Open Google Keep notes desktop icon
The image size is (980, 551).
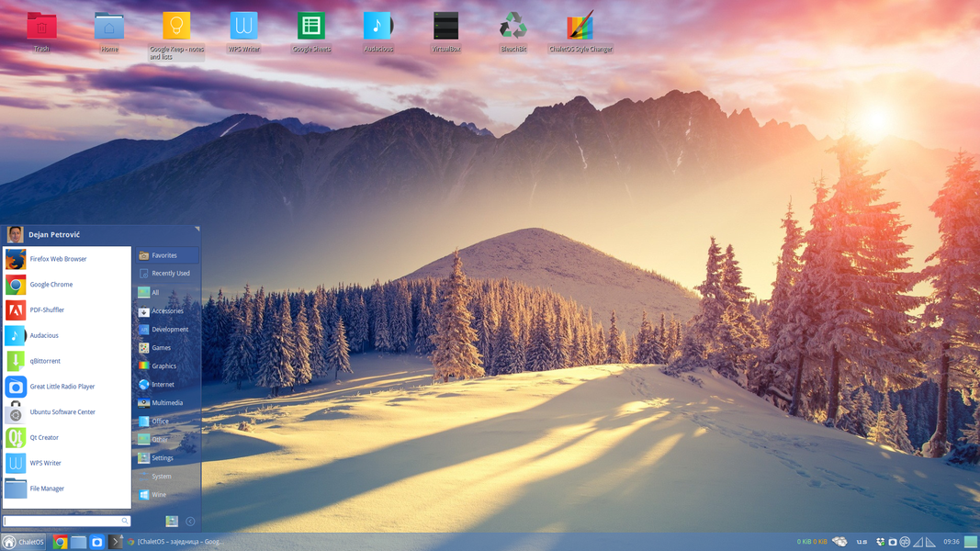pos(176,28)
